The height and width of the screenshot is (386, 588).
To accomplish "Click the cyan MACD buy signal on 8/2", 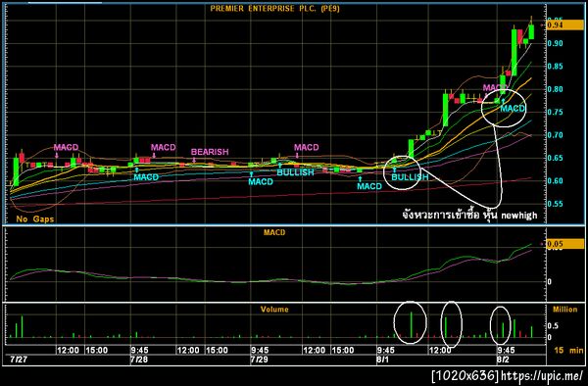I will click(513, 109).
